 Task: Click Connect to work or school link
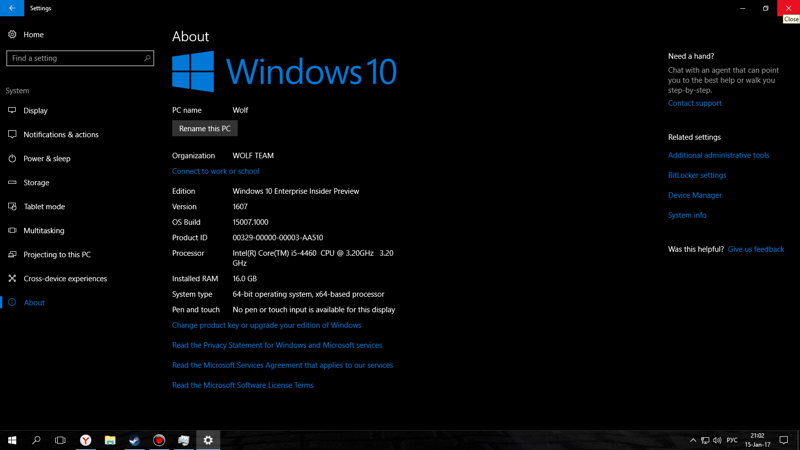point(215,171)
